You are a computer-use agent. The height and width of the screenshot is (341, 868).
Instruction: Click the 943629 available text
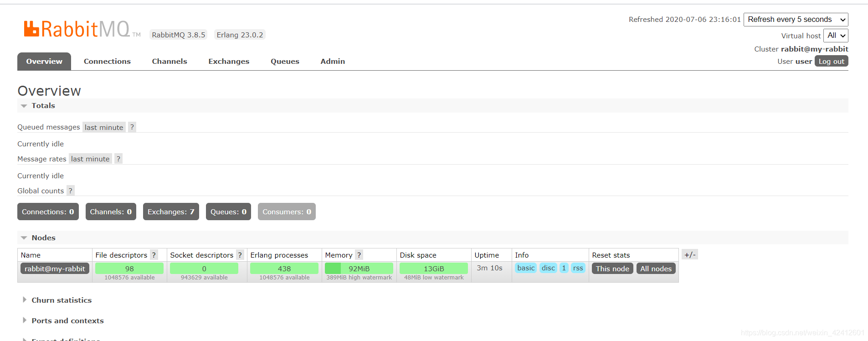tap(204, 278)
